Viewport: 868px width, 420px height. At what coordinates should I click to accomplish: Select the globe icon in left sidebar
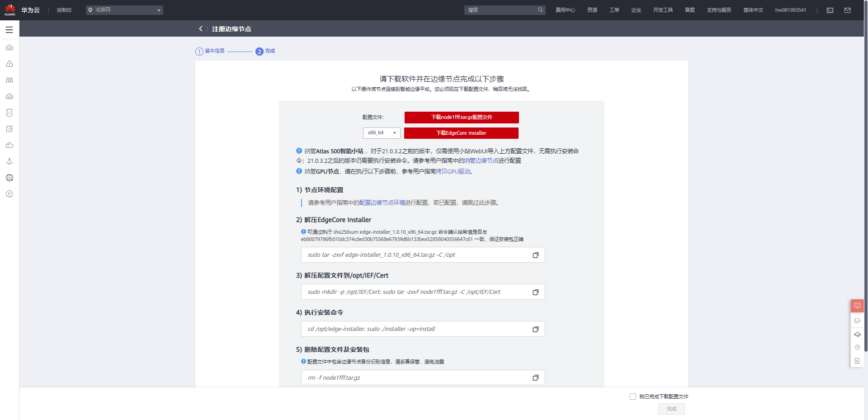9,178
